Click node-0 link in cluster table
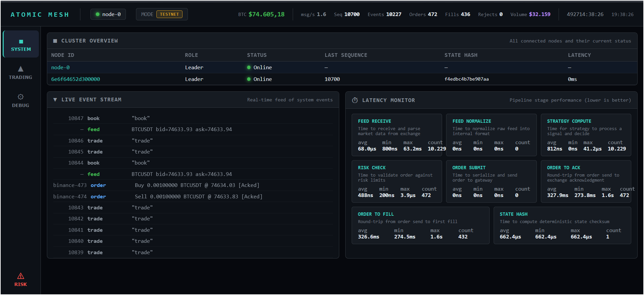The height and width of the screenshot is (295, 644). [60, 68]
